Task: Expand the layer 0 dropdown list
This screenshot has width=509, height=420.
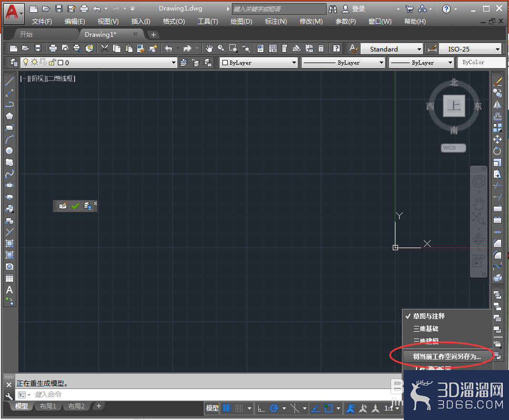Action: 174,63
